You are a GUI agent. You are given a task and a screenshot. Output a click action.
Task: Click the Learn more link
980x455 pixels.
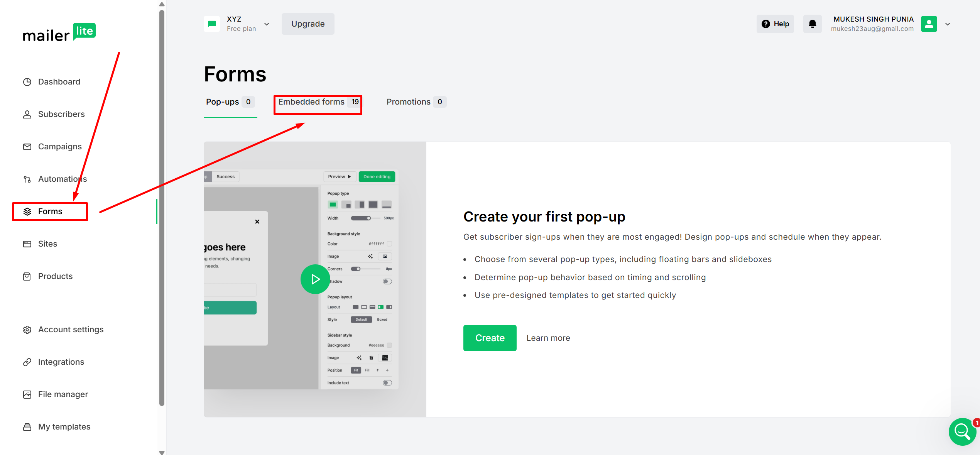(548, 338)
